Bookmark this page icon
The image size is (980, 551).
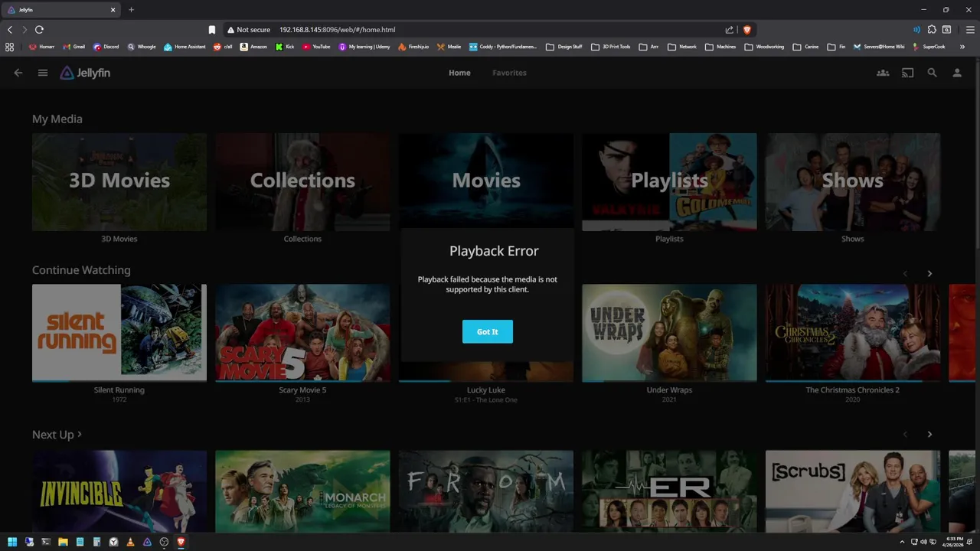[212, 30]
